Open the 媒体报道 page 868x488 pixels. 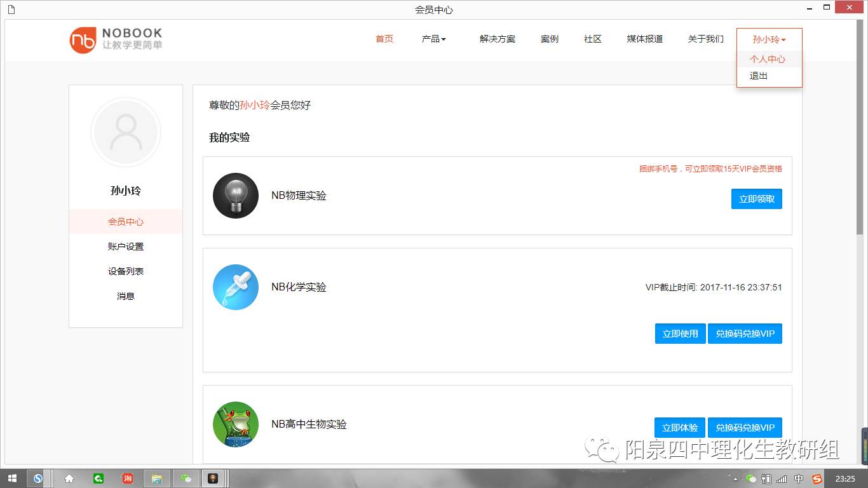pos(645,39)
